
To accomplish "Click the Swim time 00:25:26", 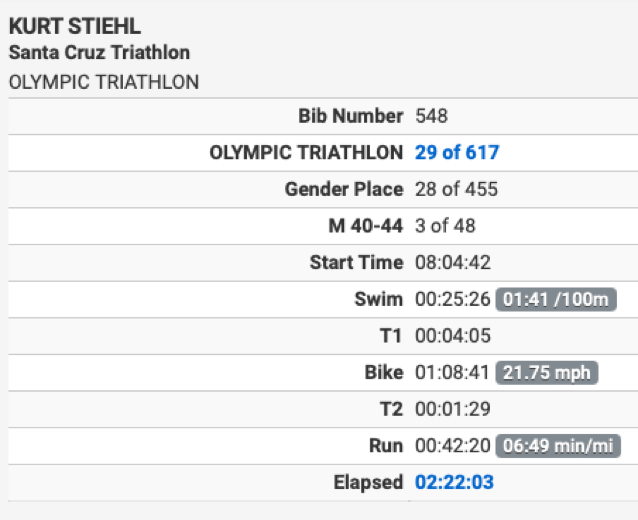I will click(452, 299).
